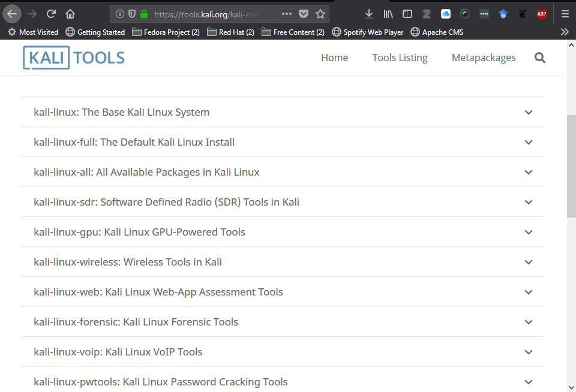
Task: Open the downloads panel
Action: (x=369, y=14)
